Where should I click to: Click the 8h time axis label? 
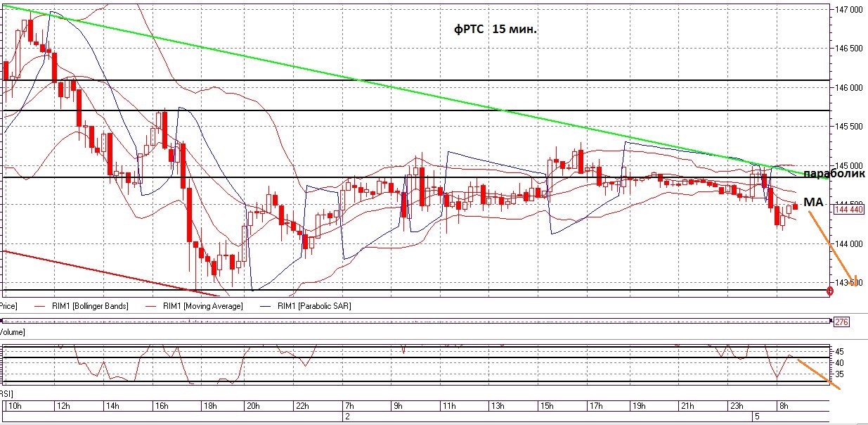pyautogui.click(x=784, y=406)
